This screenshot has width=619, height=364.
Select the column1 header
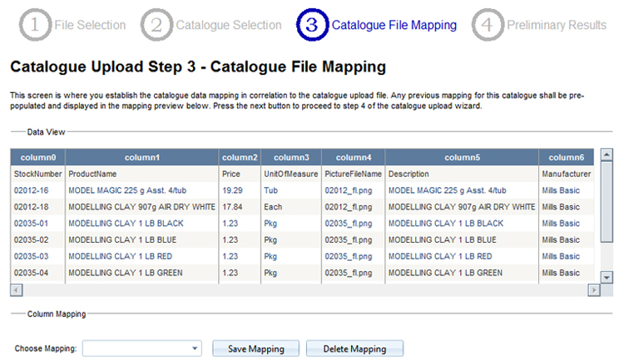pyautogui.click(x=141, y=157)
